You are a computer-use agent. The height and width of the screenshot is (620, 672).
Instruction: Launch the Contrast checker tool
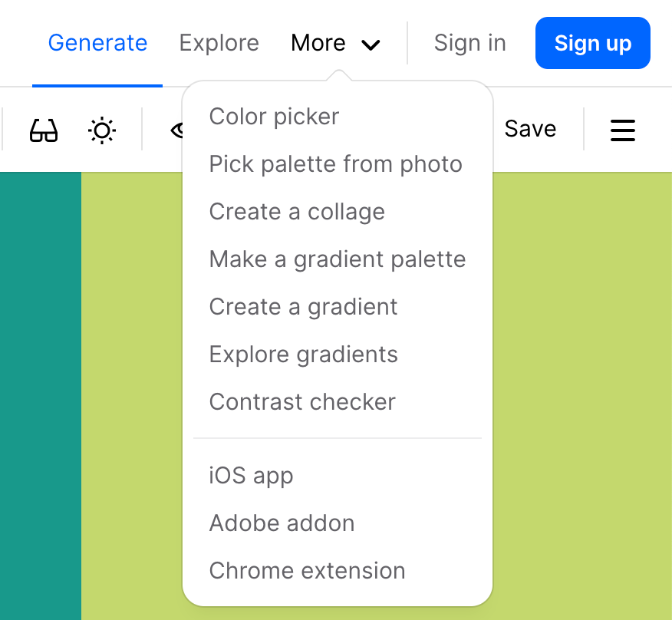click(x=302, y=402)
